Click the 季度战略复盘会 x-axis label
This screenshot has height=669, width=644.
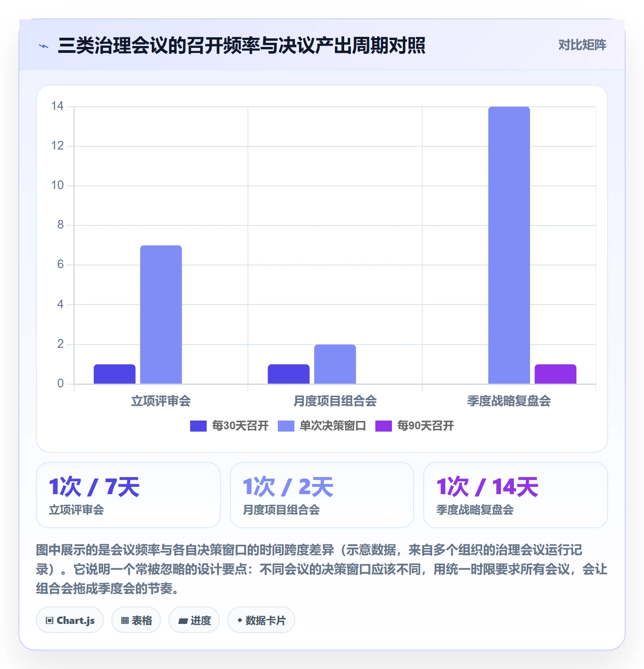click(x=509, y=401)
